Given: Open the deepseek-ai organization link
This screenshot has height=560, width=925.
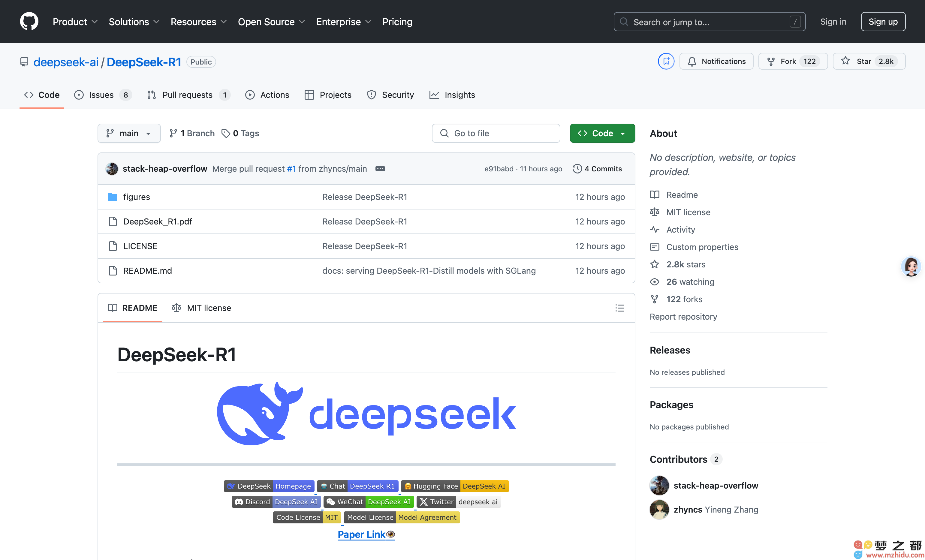Looking at the screenshot, I should (x=66, y=62).
